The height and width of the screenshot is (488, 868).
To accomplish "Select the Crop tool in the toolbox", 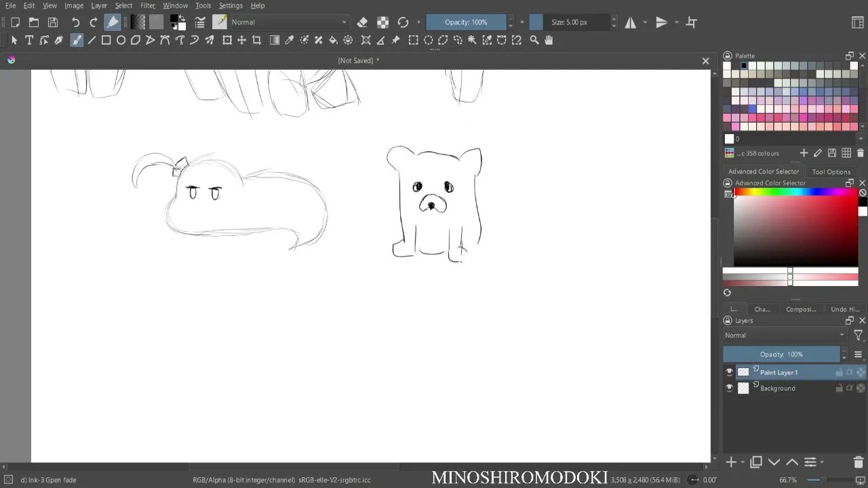I will pyautogui.click(x=256, y=41).
